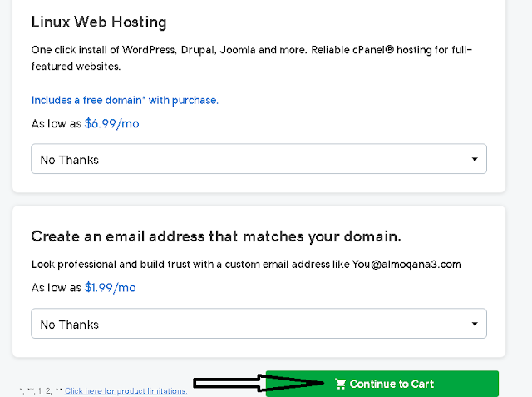The height and width of the screenshot is (397, 532).
Task: Click the one-click install description paragraph
Action: 251,58
